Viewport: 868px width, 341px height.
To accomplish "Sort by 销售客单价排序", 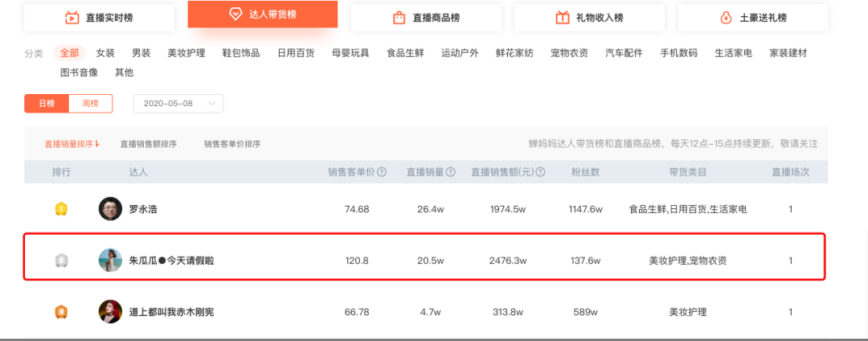I will click(x=232, y=144).
